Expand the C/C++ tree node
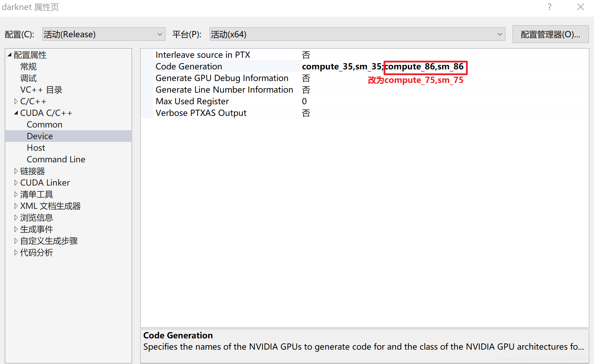Screen dimensions: 594x364 click(x=16, y=101)
